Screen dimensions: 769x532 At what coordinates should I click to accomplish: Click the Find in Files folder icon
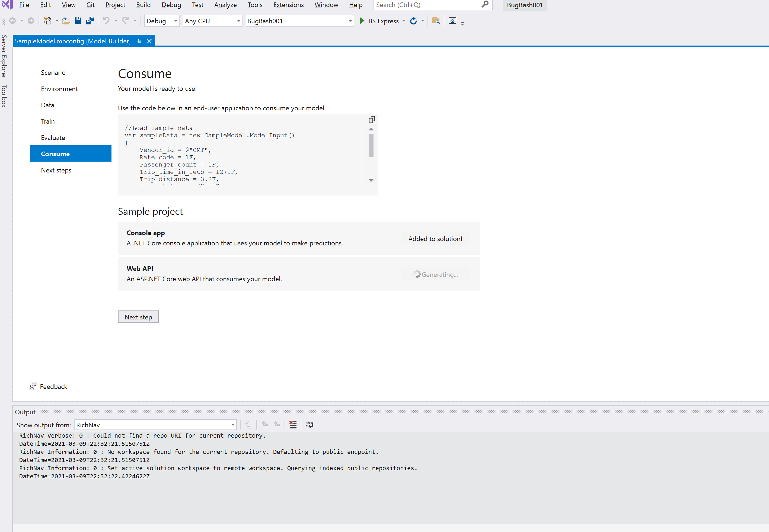coord(436,21)
